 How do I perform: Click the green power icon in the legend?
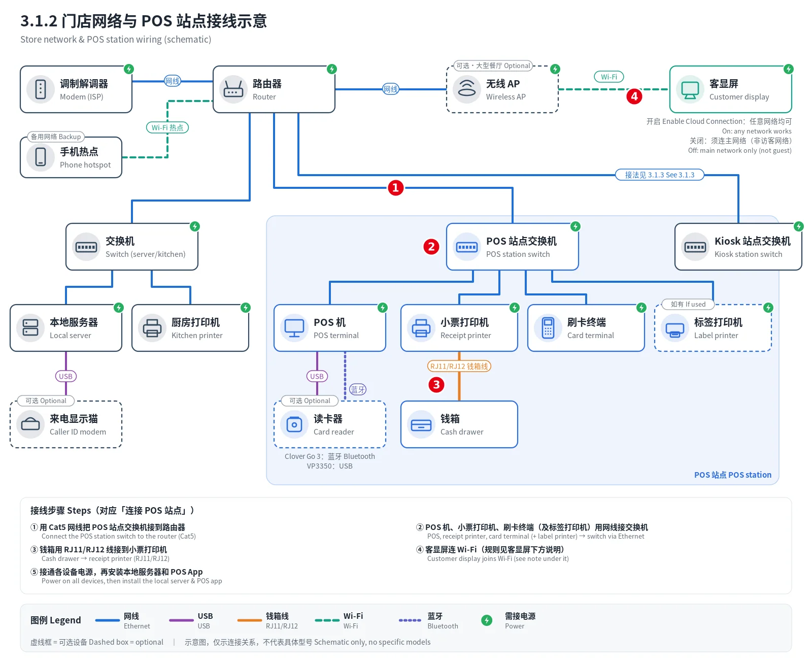click(x=487, y=620)
